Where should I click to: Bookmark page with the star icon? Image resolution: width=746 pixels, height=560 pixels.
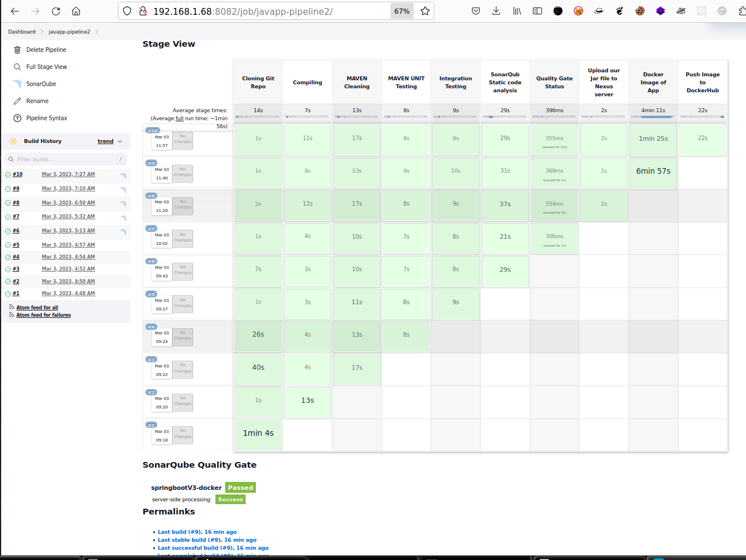[425, 11]
